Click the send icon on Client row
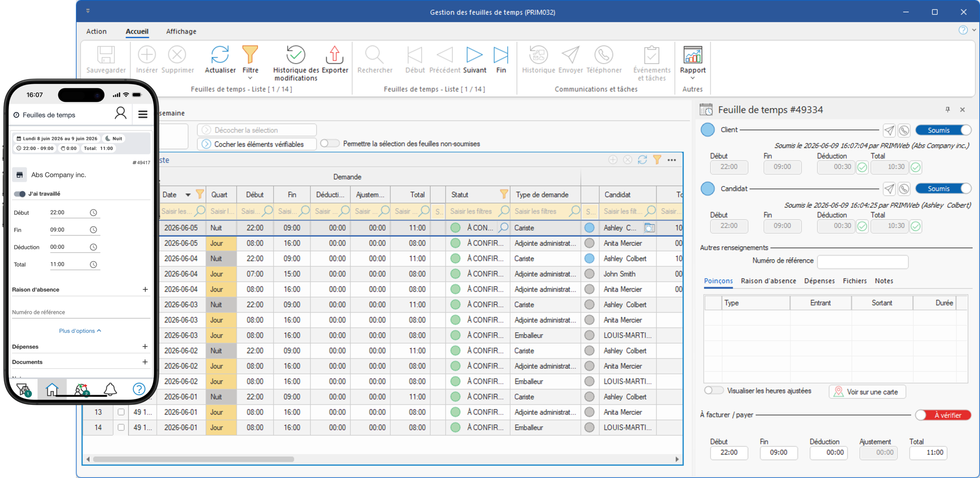980x478 pixels. (889, 131)
